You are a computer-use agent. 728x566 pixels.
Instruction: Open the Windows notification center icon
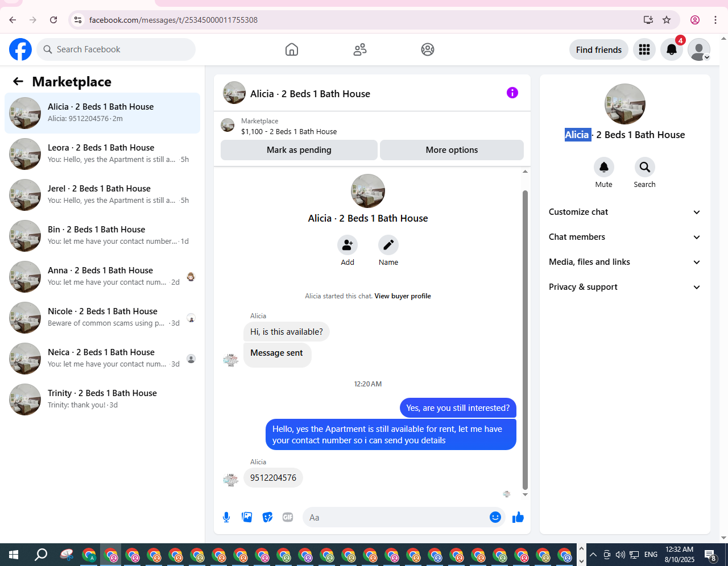click(710, 555)
